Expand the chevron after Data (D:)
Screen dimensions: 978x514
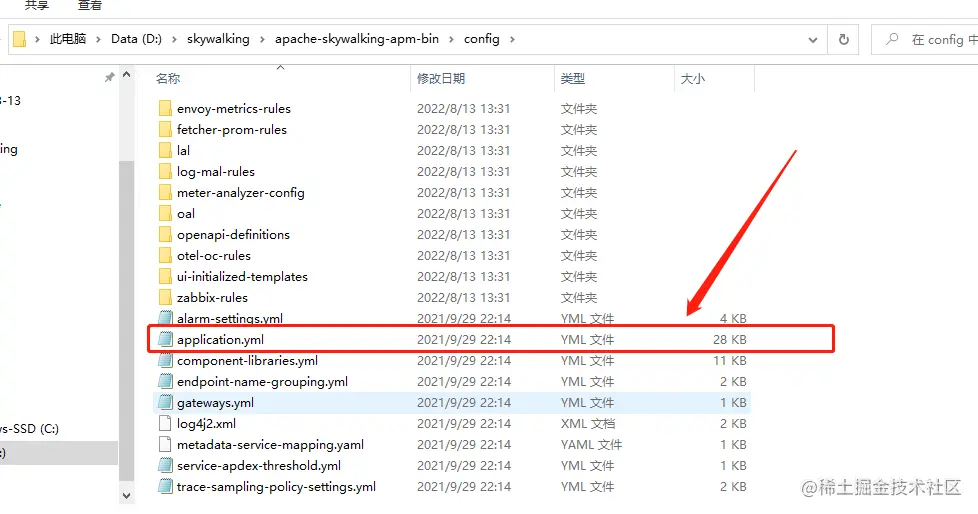tap(174, 39)
